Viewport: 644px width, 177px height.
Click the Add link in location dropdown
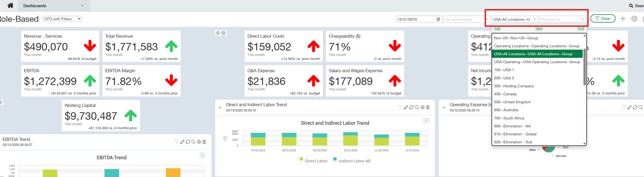[497, 29]
